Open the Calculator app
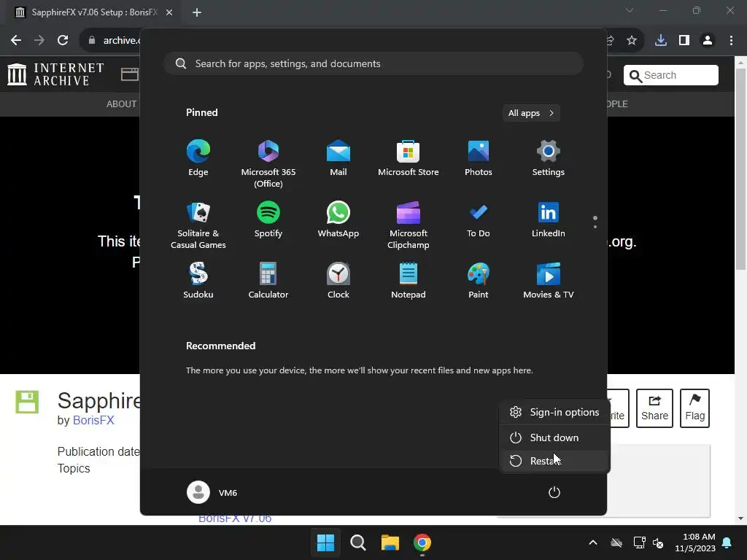Image resolution: width=747 pixels, height=560 pixels. [x=268, y=281]
